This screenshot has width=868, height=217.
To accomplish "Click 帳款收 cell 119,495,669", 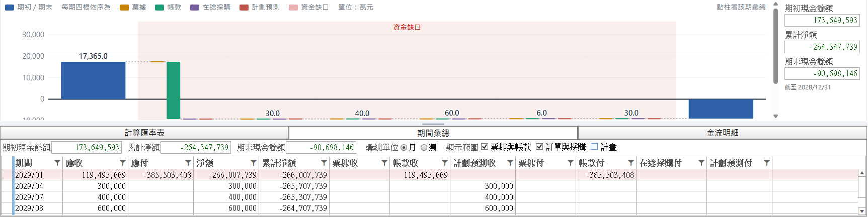I will tap(420, 175).
